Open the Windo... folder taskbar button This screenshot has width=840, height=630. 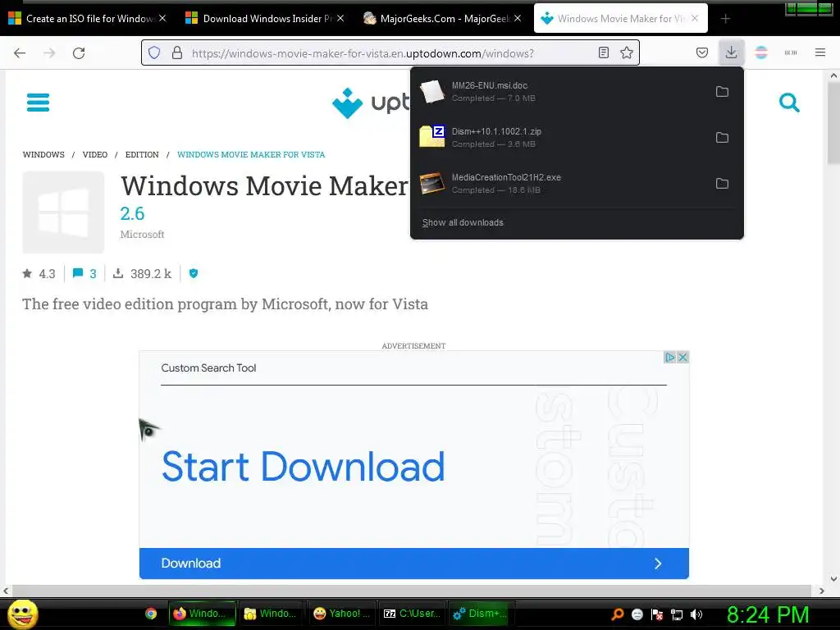coord(272,614)
